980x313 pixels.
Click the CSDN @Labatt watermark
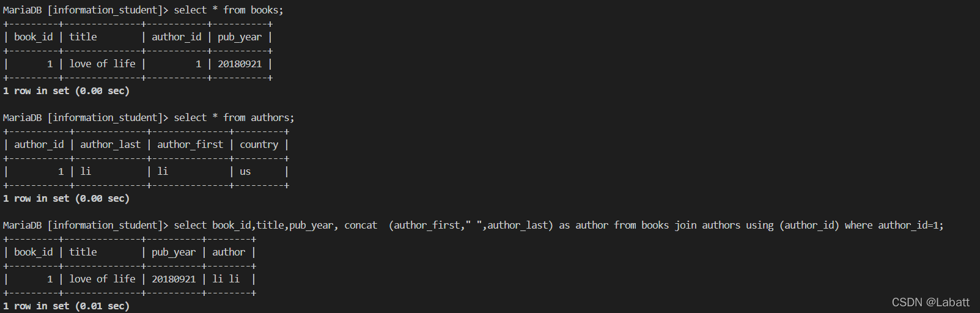(930, 303)
